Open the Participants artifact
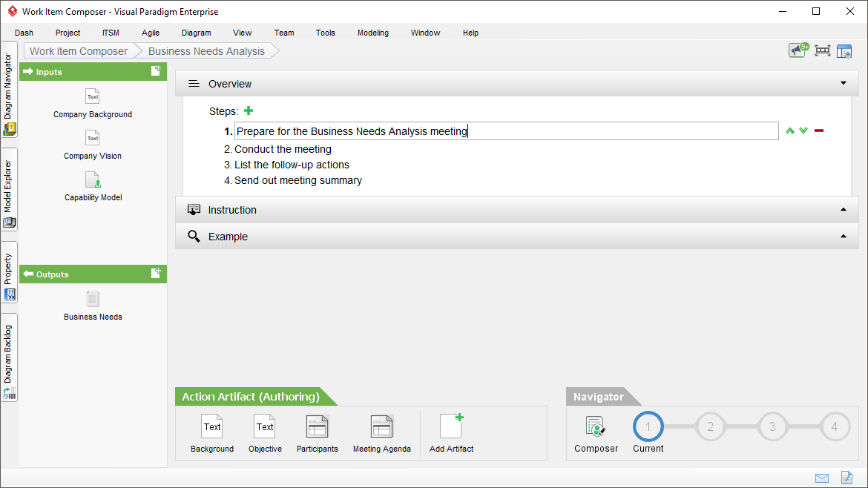Viewport: 868px width, 488px height. pyautogui.click(x=318, y=433)
